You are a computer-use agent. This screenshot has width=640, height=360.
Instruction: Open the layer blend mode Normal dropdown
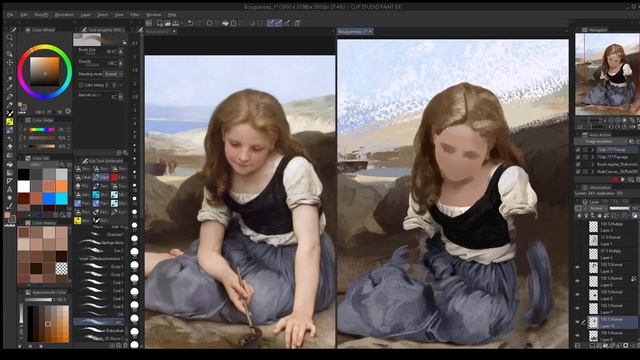point(597,208)
